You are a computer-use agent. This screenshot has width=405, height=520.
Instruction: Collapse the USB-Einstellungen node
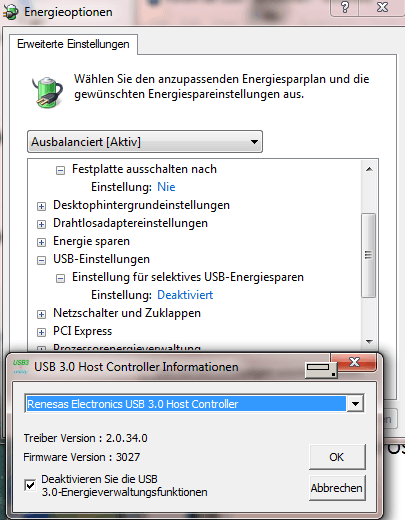pos(41,261)
